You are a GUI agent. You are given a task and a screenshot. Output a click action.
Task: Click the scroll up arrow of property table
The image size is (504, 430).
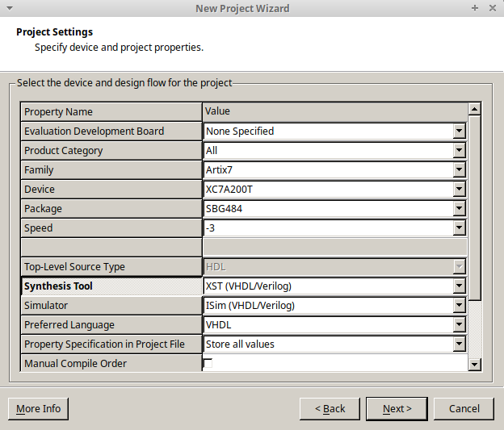(474, 109)
